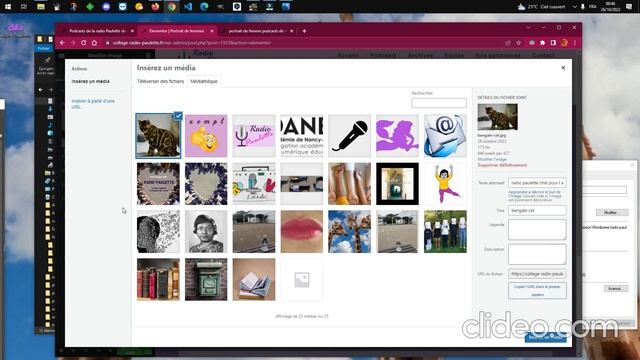Uncheck the selected bengal cat image
Screen dimensions: 640x360
tap(178, 116)
